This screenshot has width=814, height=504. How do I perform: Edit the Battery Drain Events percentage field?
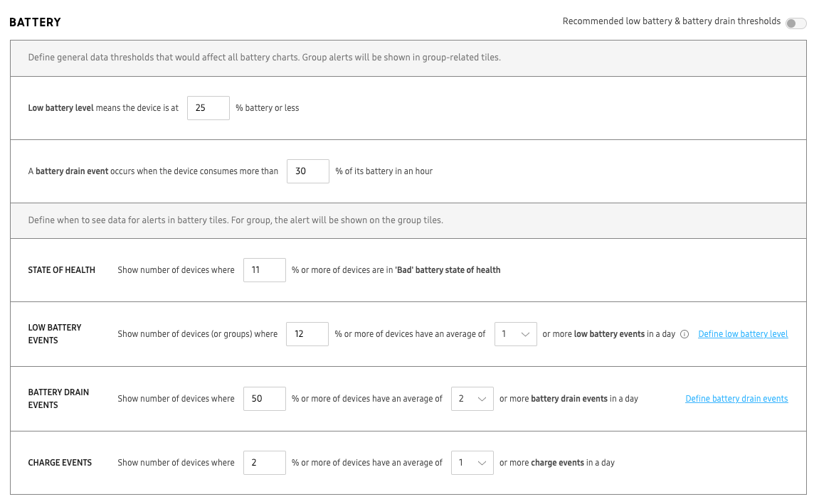(x=264, y=399)
